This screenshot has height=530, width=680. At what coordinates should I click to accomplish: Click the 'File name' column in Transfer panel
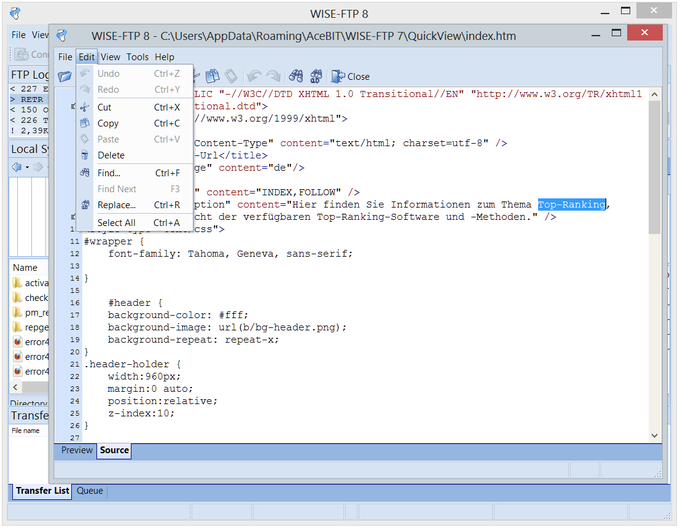[x=25, y=430]
